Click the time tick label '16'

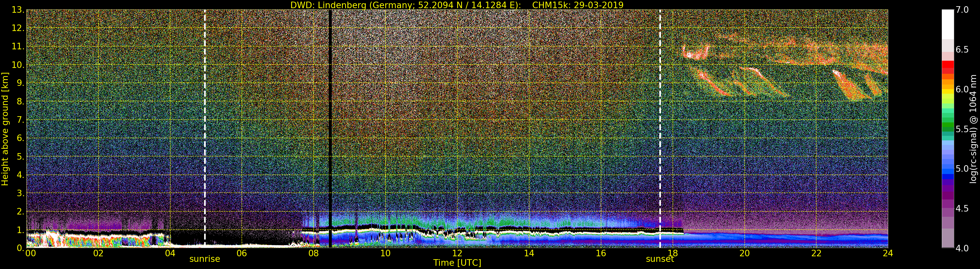coord(601,253)
